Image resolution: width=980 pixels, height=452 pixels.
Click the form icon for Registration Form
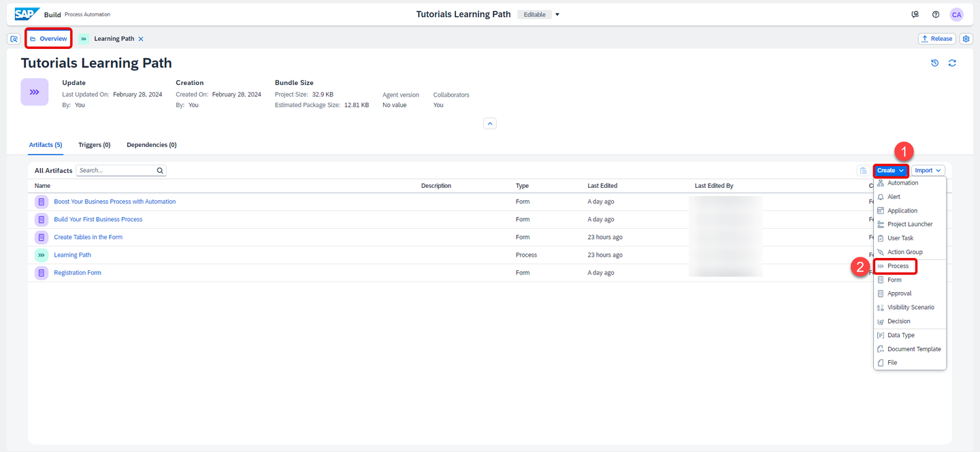pyautogui.click(x=42, y=273)
